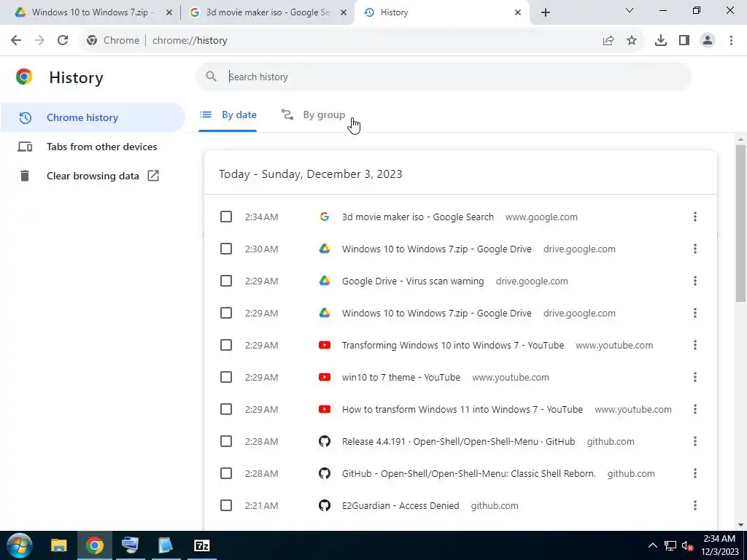Check the win10 to 7 theme entry

click(x=226, y=377)
